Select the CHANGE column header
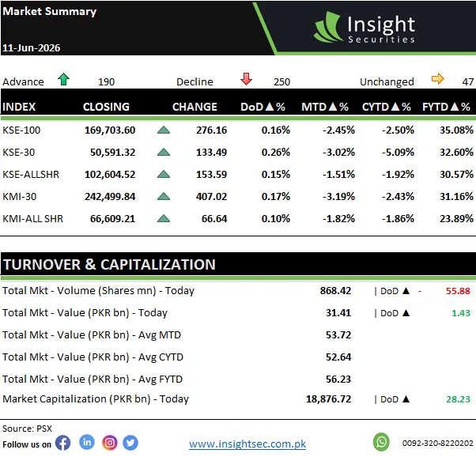 pyautogui.click(x=195, y=107)
